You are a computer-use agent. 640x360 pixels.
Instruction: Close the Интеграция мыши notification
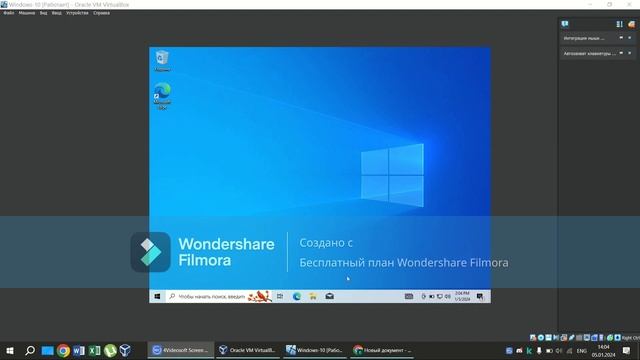coord(630,38)
